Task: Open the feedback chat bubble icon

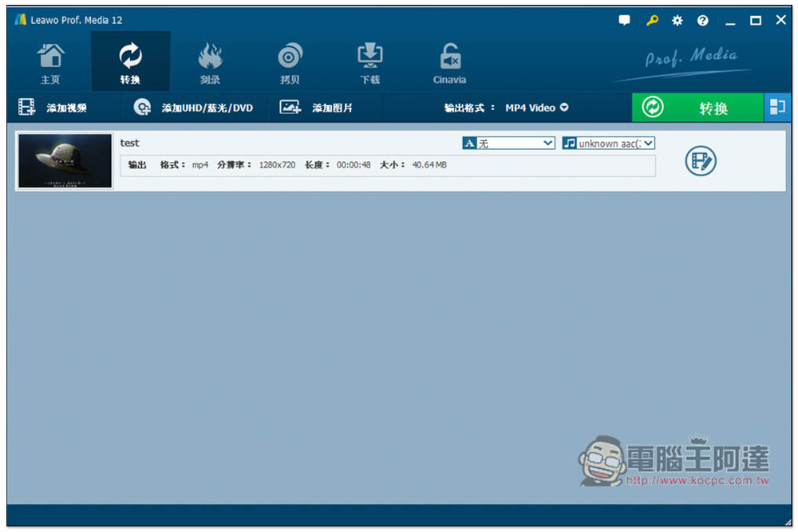Action: coord(624,21)
